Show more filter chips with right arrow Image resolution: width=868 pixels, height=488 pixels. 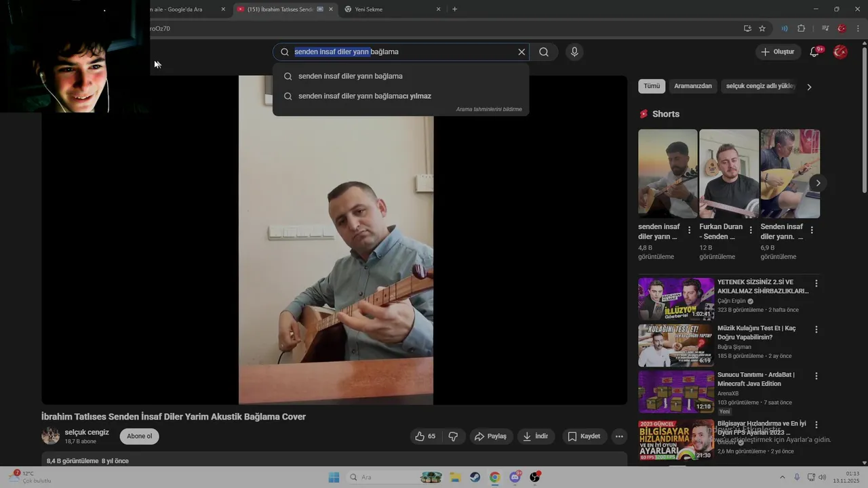(x=809, y=87)
